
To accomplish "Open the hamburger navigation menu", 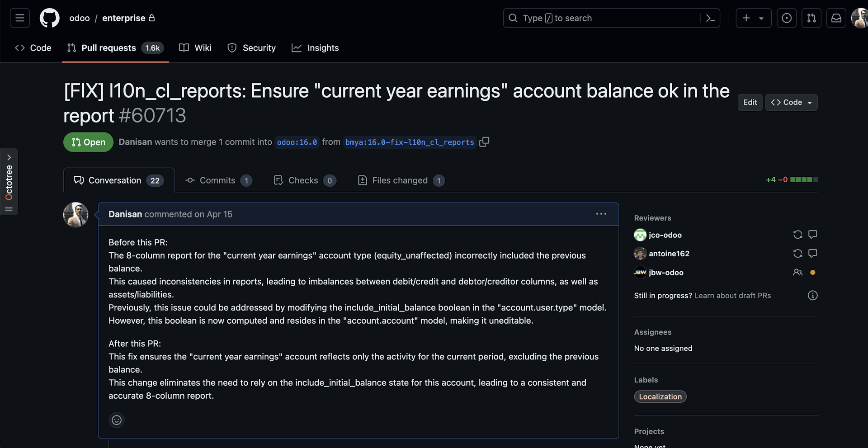I will pos(20,18).
